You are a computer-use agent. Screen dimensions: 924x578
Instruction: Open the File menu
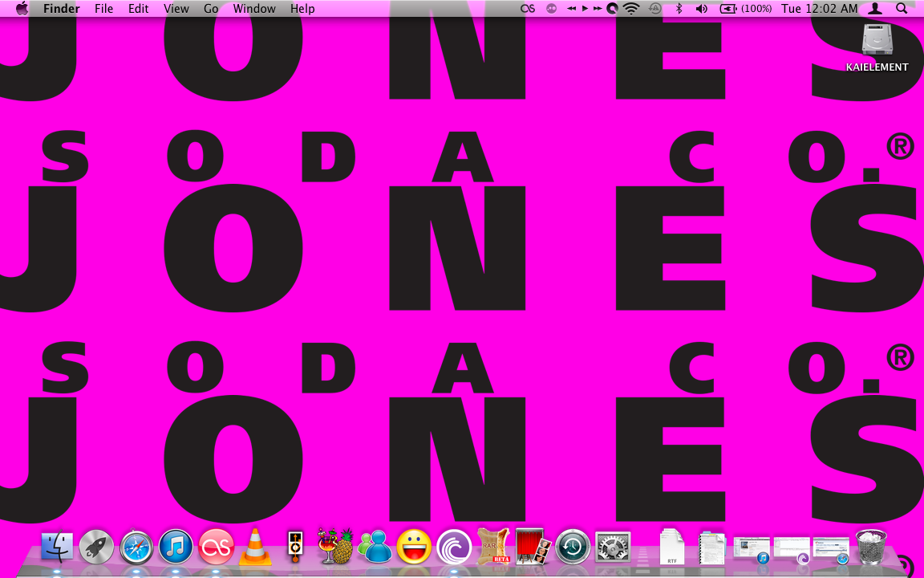103,8
